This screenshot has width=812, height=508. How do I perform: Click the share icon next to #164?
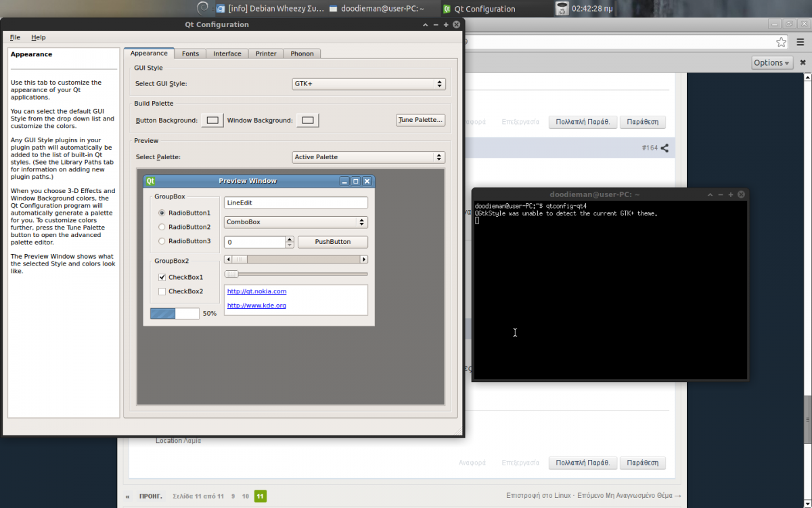click(x=664, y=148)
